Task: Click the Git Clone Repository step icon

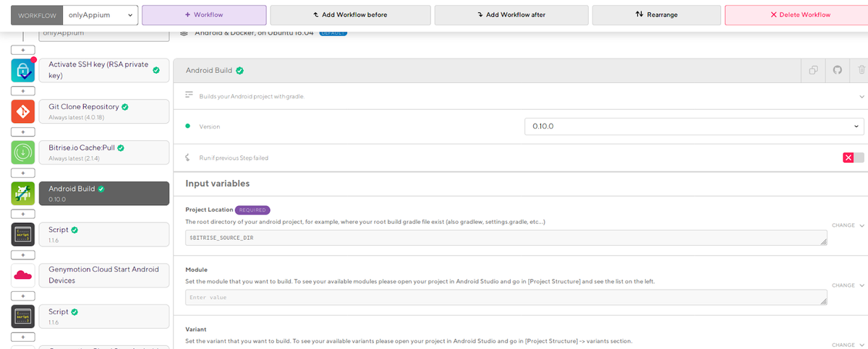Action: pos(23,111)
